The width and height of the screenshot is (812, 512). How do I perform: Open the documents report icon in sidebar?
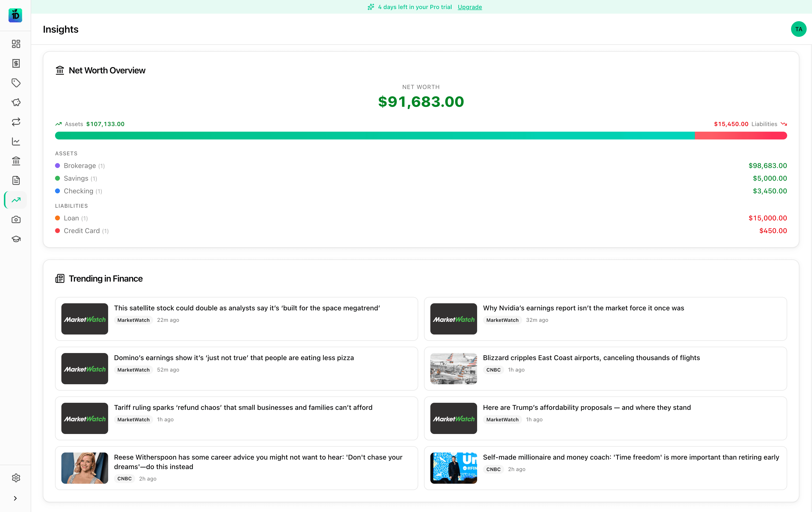16,180
